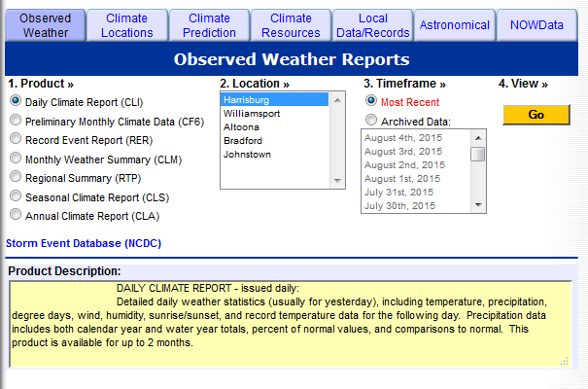The width and height of the screenshot is (588, 389).
Task: Click the archived date list scrollbar thumb
Action: coord(478,155)
